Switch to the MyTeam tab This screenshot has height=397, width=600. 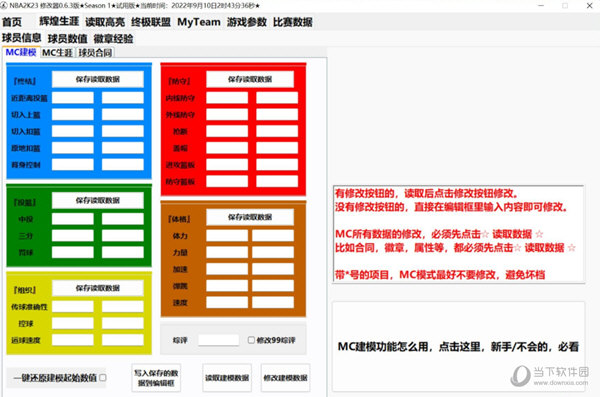pyautogui.click(x=199, y=22)
